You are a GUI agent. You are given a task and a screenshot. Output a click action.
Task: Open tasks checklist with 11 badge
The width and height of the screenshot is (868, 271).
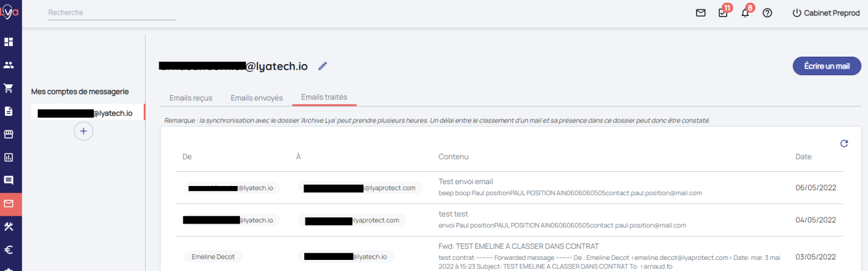[x=723, y=13]
